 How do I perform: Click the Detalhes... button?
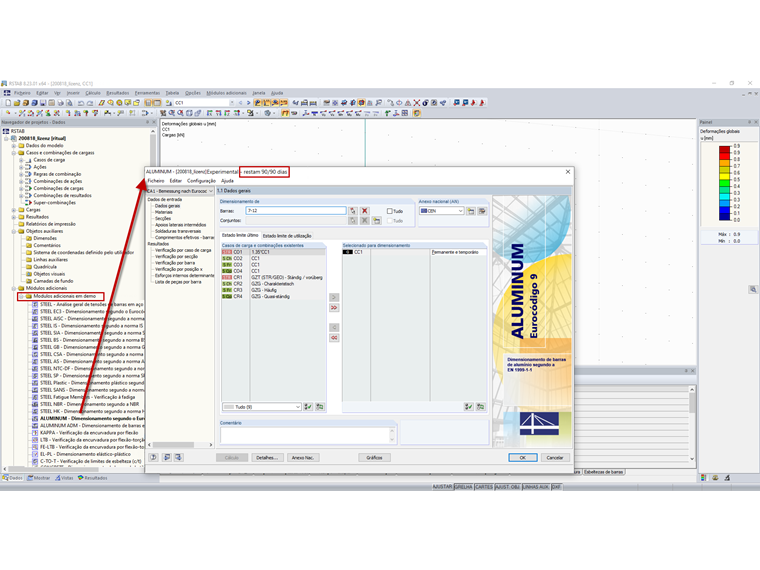coord(267,458)
